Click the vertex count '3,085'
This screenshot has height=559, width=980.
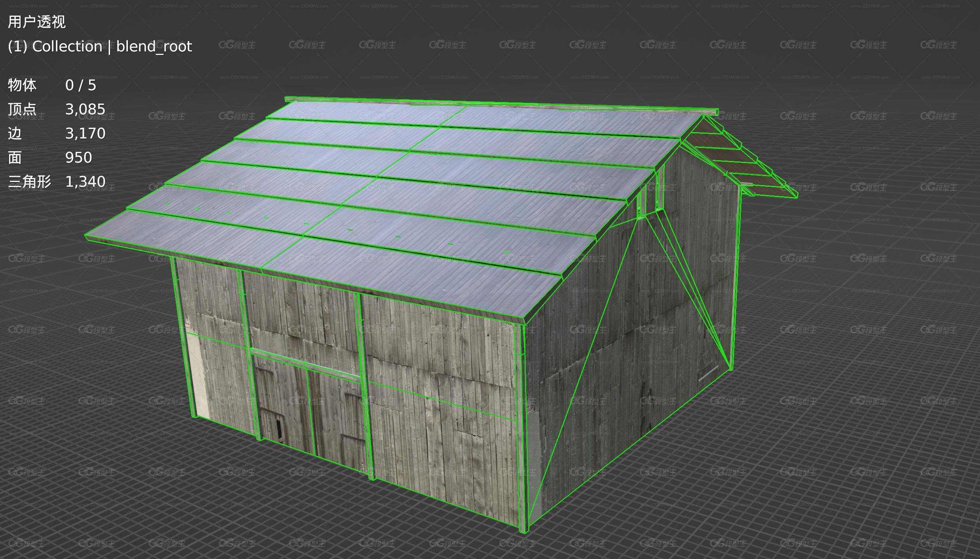[x=86, y=109]
